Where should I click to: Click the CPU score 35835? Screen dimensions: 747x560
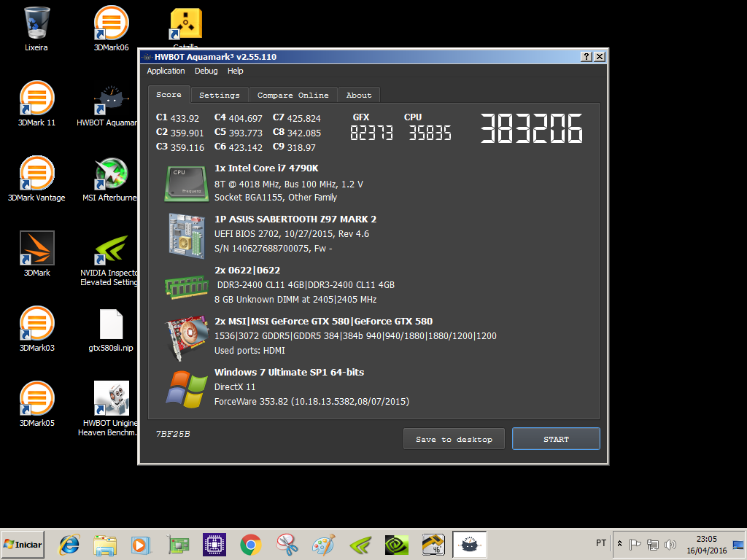[x=430, y=133]
